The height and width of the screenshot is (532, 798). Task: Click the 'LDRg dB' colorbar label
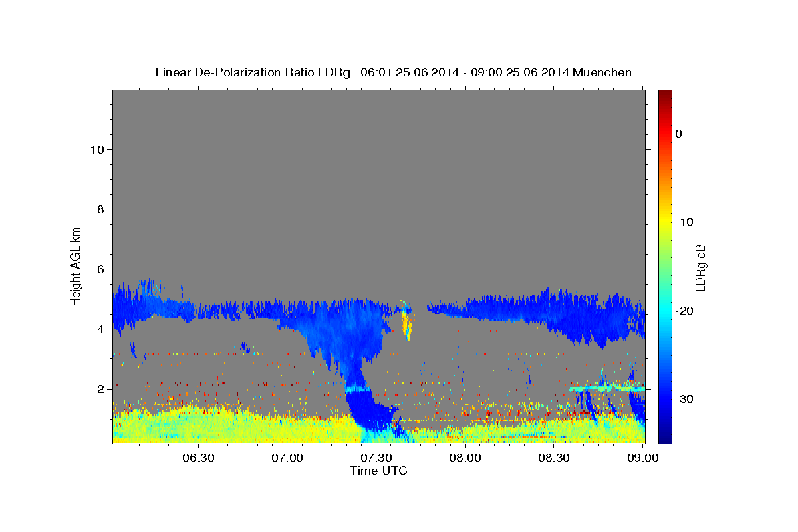(x=700, y=267)
